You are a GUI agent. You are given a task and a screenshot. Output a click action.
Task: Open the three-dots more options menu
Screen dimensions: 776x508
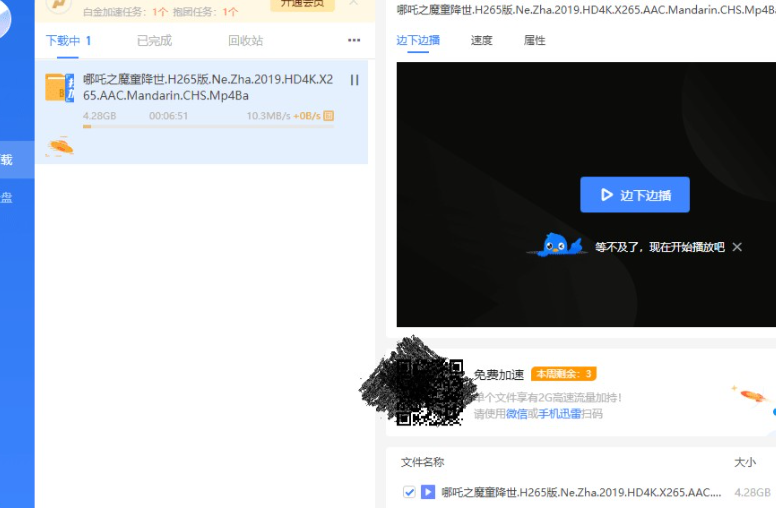[354, 41]
